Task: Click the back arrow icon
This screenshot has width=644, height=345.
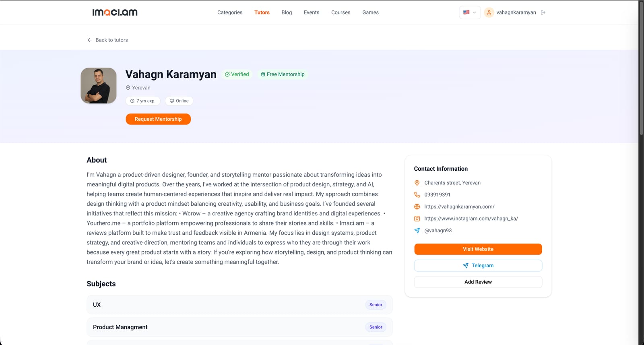Action: click(89, 40)
